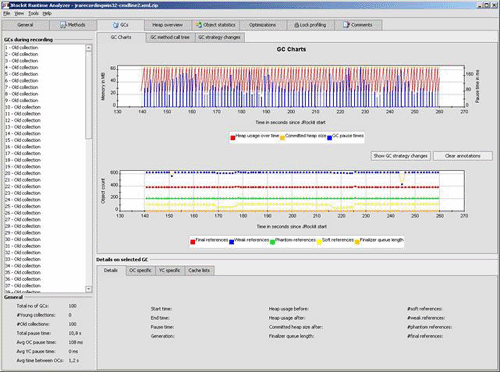Click the red Heap usage over time legend swatch
This screenshot has width=500, height=372.
point(233,138)
